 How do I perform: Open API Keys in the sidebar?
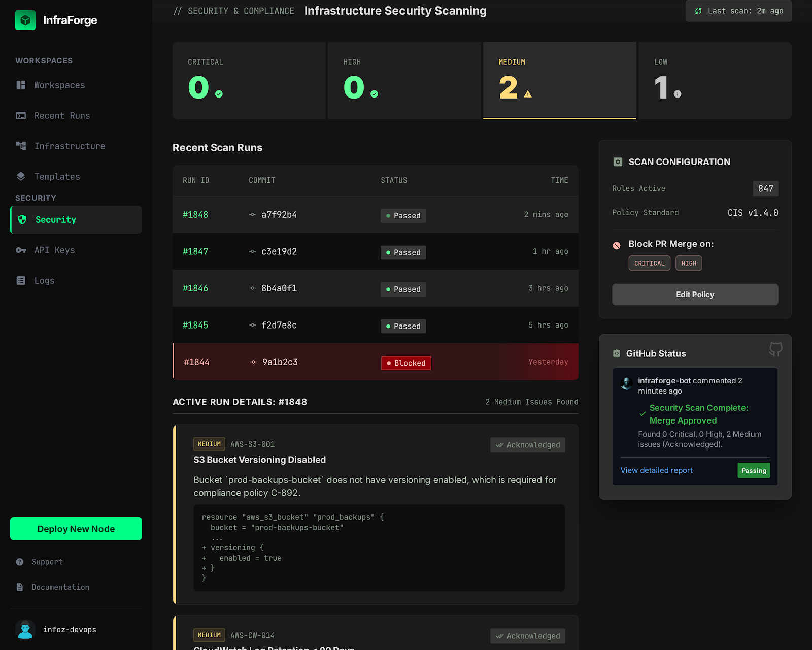[76, 250]
